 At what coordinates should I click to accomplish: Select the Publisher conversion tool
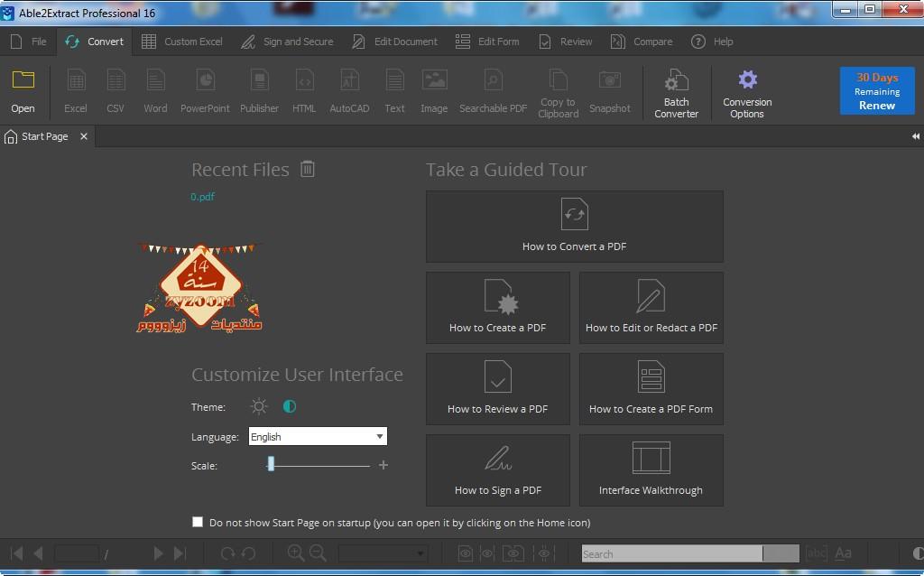[x=259, y=91]
